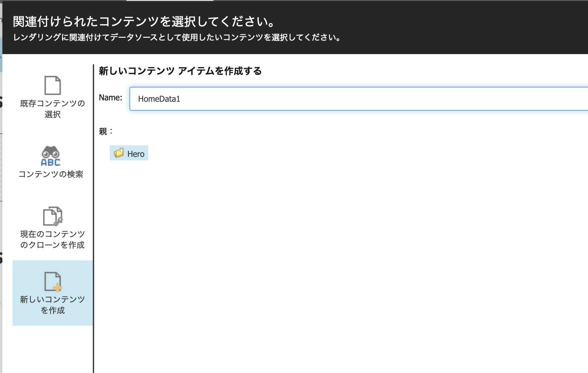Open コンテンツの検索 binoculars icon

tap(51, 156)
